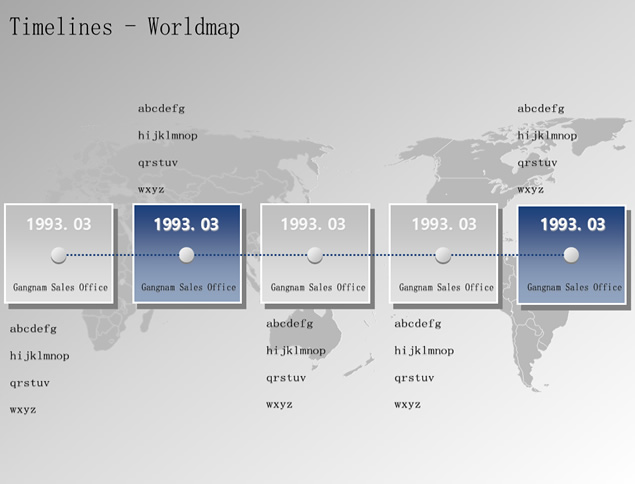The height and width of the screenshot is (484, 635).
Task: Click the round marker in second blue box
Action: [x=186, y=255]
